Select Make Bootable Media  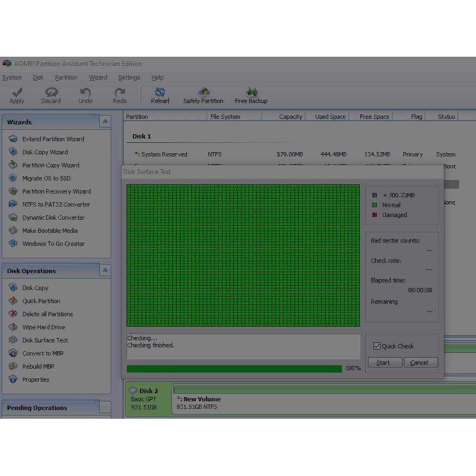[43, 231]
